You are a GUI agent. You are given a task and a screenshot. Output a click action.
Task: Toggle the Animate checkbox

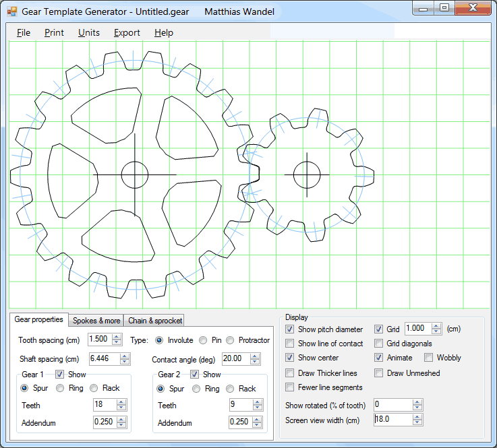[x=379, y=358]
